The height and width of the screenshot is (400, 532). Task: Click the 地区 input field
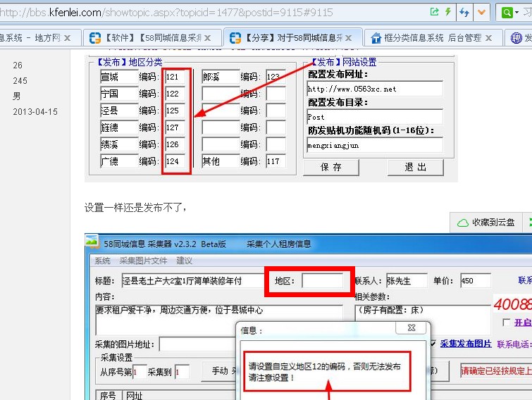[322, 280]
